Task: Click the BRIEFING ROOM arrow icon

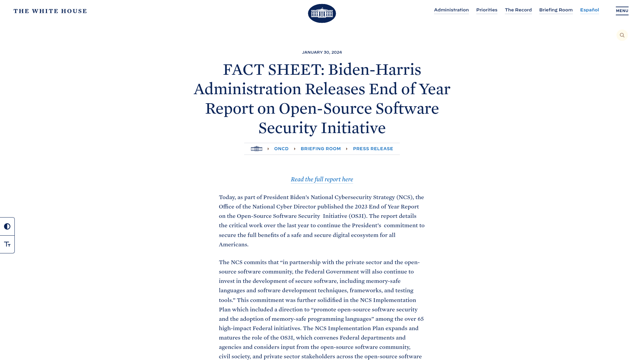Action: coord(347,148)
